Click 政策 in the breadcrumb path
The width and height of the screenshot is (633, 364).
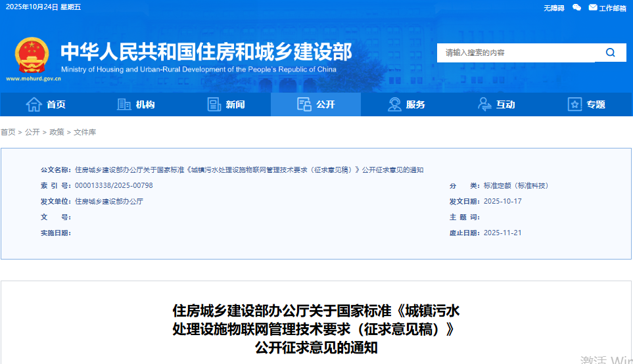(x=57, y=132)
